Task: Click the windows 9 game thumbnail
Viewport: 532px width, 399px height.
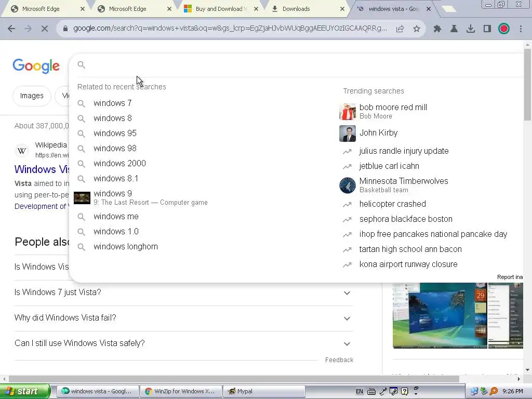Action: click(x=82, y=198)
